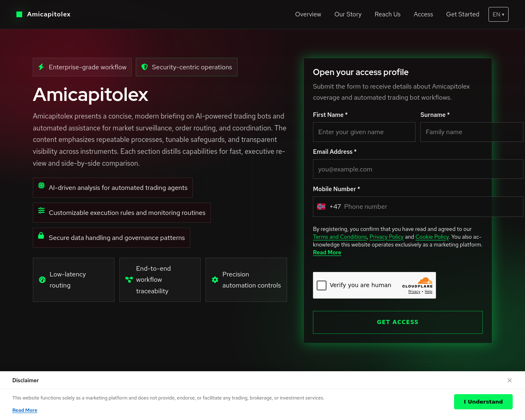Image resolution: width=525 pixels, height=420 pixels.
Task: Click the gauge icon in Low-latency routing card
Action: pos(42,280)
